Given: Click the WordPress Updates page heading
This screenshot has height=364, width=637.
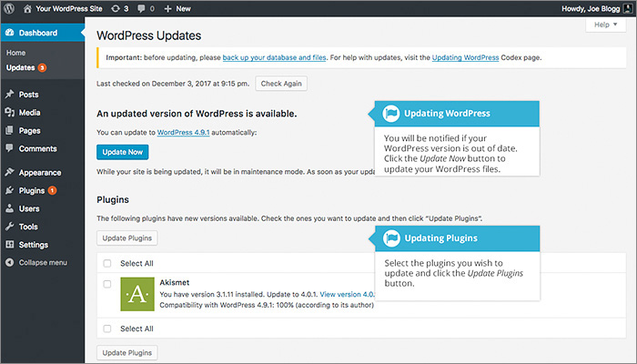Looking at the screenshot, I should click(148, 35).
